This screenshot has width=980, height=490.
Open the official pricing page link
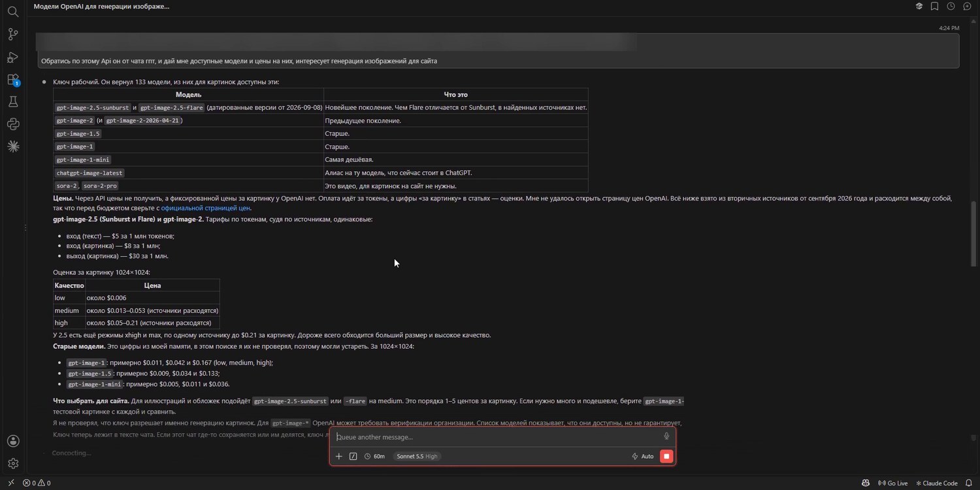pyautogui.click(x=206, y=208)
